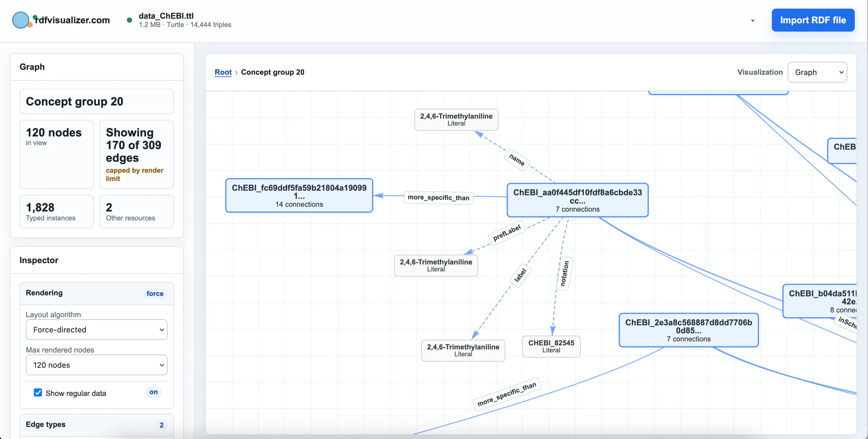Click the 'notation' edge label
Viewport: 868px width, 439px height.
[564, 274]
